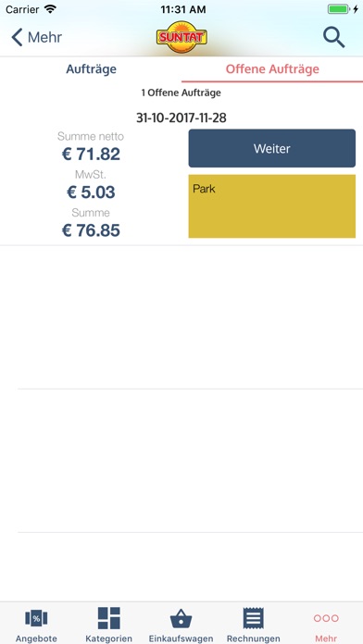Screen dimensions: 363x644
Task: Tap the Summe netto € 71.82 amount
Action: click(x=91, y=154)
